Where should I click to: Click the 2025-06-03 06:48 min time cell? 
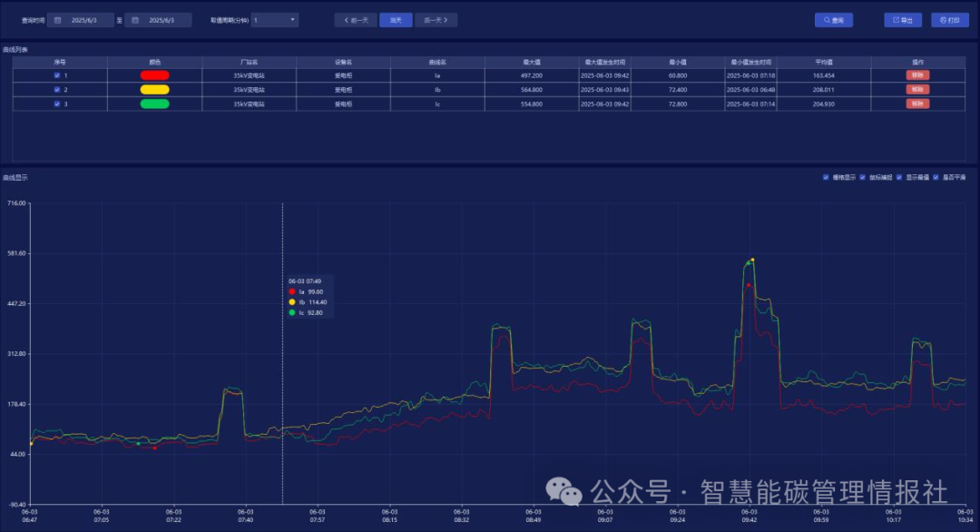[750, 89]
